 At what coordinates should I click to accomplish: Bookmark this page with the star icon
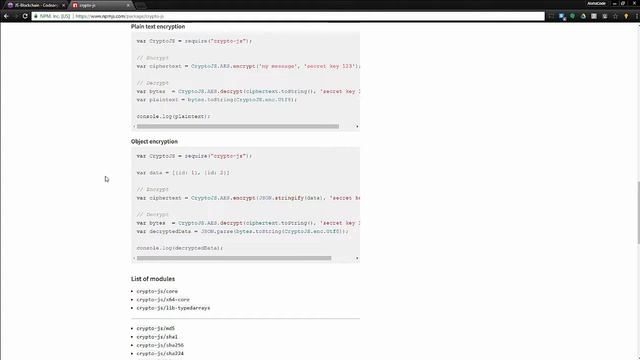point(615,16)
